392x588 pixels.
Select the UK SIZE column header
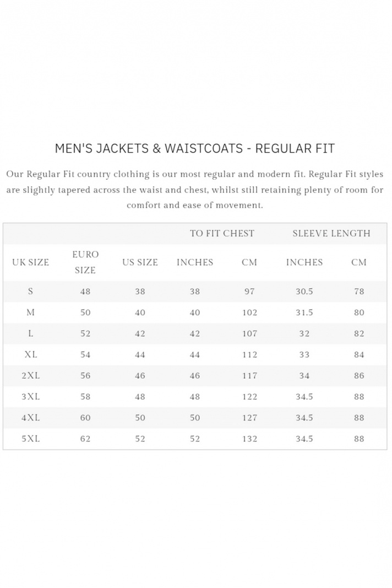click(31, 262)
